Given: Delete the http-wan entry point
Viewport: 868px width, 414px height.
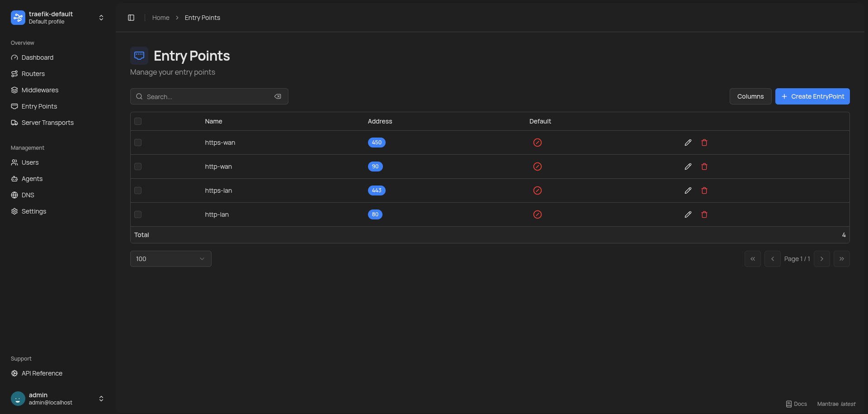Looking at the screenshot, I should [x=704, y=167].
